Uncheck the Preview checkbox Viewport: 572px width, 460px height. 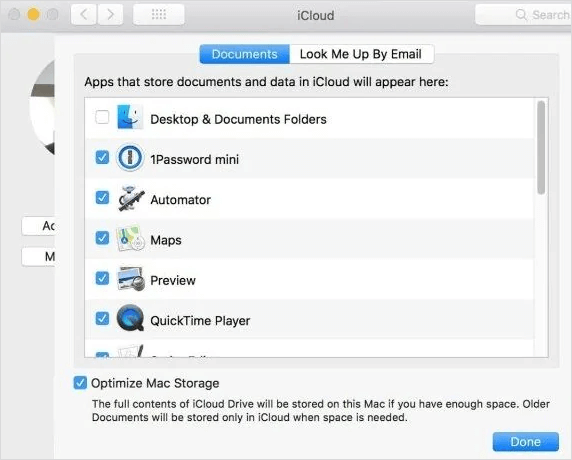102,278
